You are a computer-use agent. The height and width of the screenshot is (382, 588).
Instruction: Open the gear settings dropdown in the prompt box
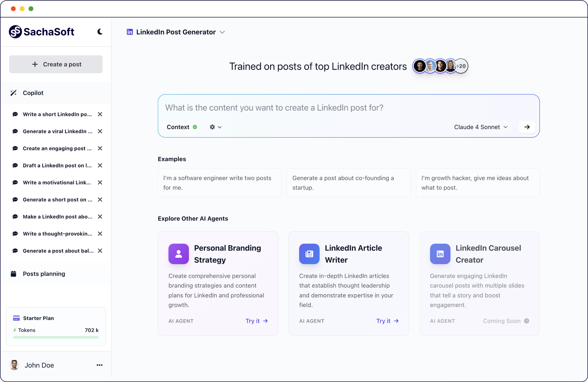(215, 127)
